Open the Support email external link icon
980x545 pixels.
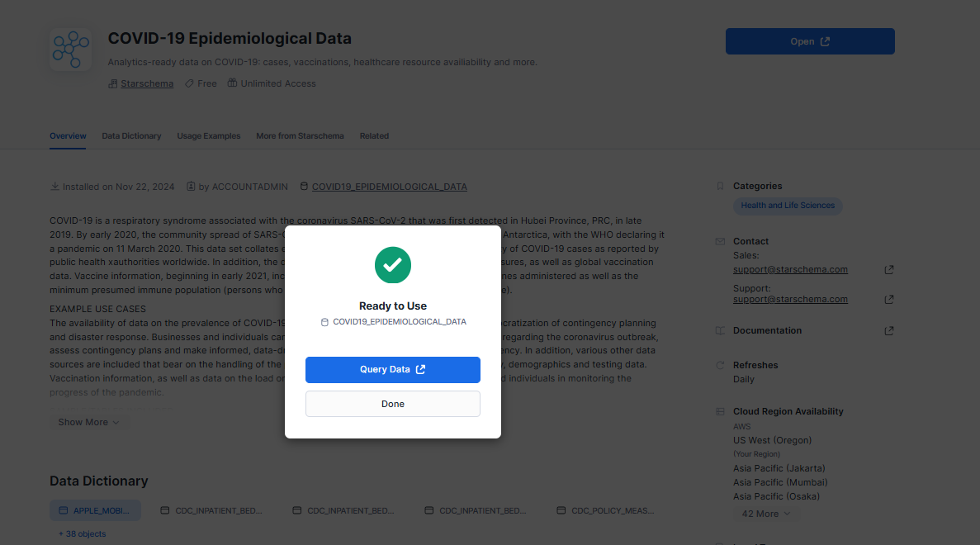(x=889, y=299)
